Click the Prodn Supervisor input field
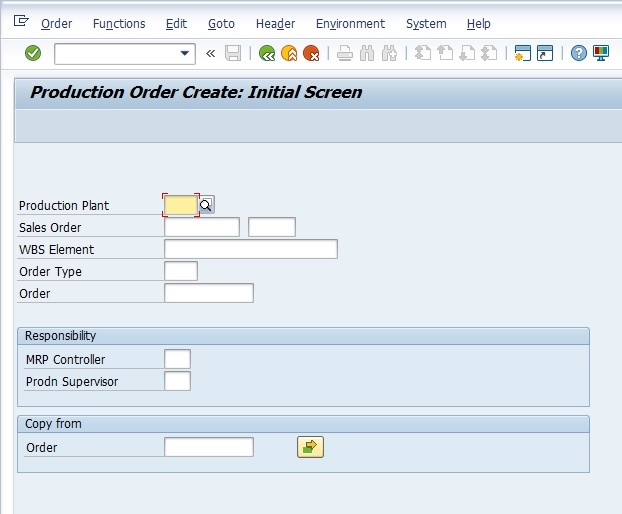The height and width of the screenshot is (514, 622). tap(177, 381)
